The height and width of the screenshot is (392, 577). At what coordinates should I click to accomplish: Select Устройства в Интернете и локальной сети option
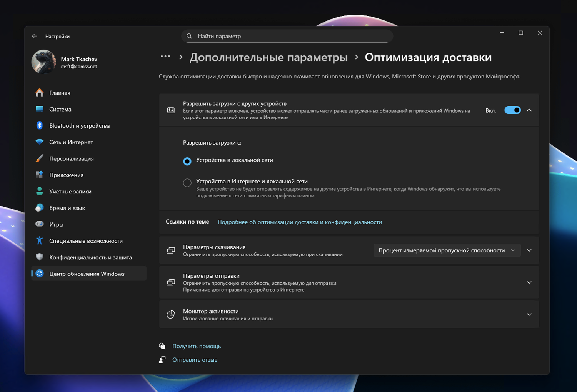pos(187,183)
